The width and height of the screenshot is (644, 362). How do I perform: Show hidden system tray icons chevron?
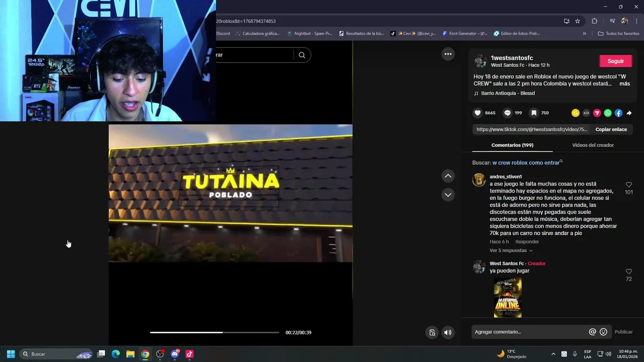point(553,354)
